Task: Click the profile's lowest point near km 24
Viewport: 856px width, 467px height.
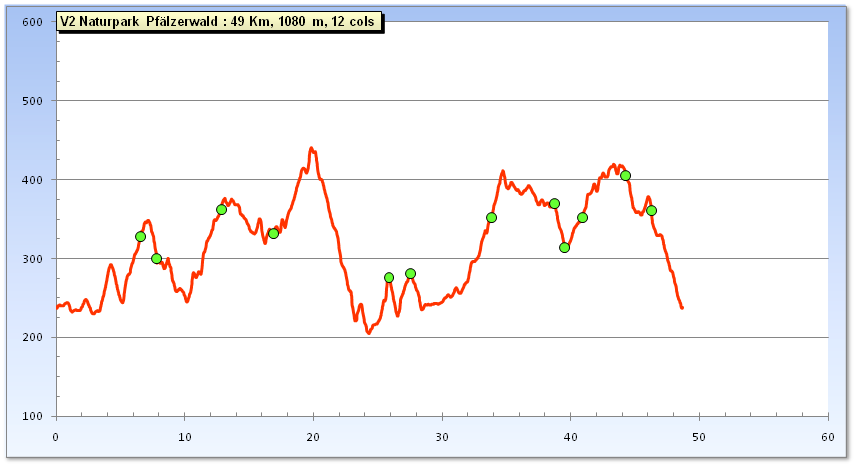Action: coord(368,333)
